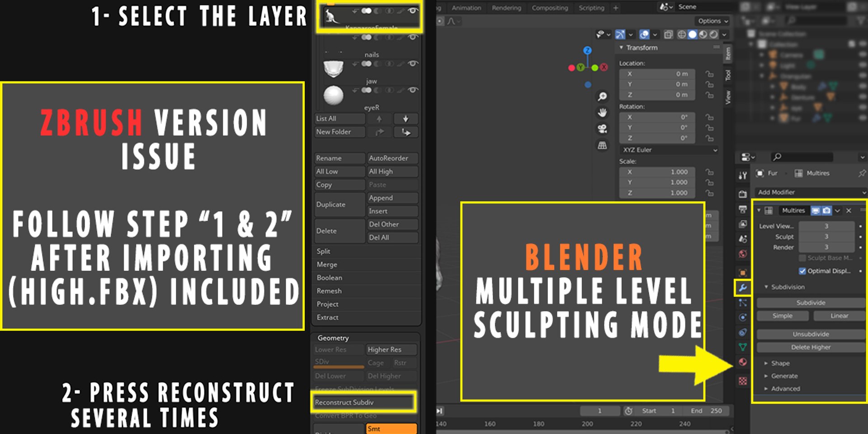Switch to the Compositing workspace tab
The height and width of the screenshot is (434, 868).
pyautogui.click(x=550, y=8)
